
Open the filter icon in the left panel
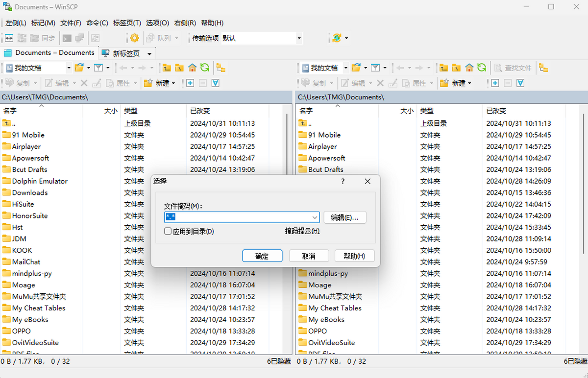point(98,68)
